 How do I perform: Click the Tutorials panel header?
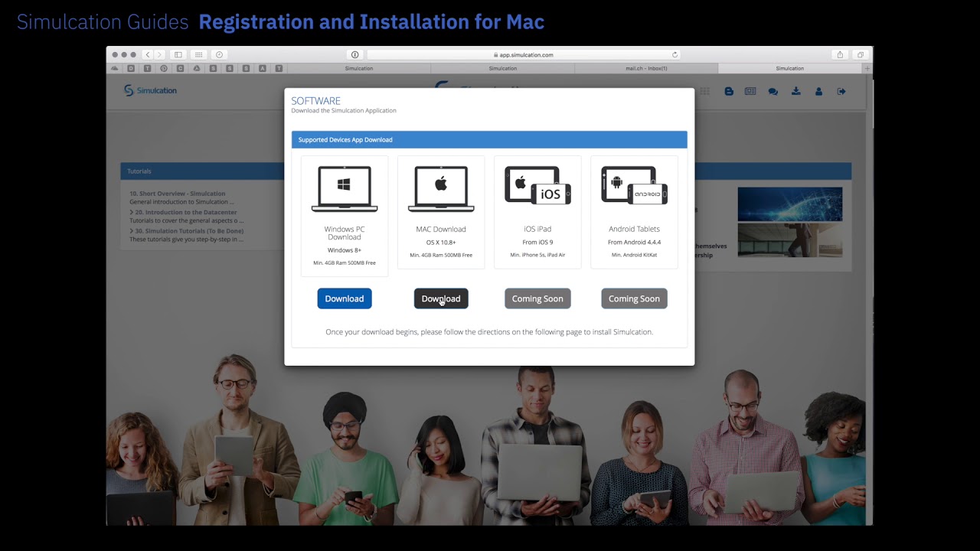pos(202,171)
